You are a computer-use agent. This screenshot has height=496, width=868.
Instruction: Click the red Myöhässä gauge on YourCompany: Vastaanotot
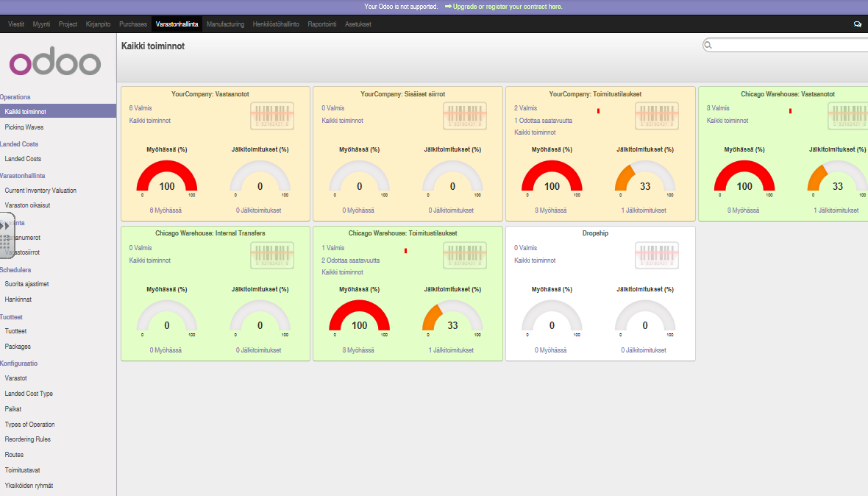point(167,177)
